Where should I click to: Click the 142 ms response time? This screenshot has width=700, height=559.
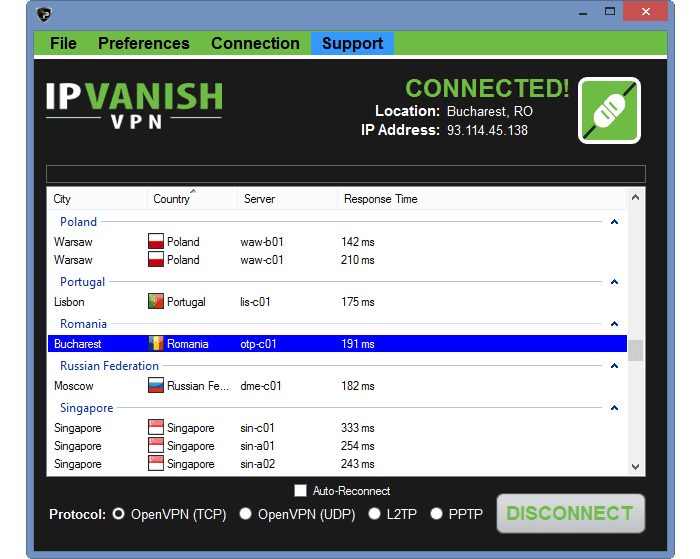coord(358,242)
